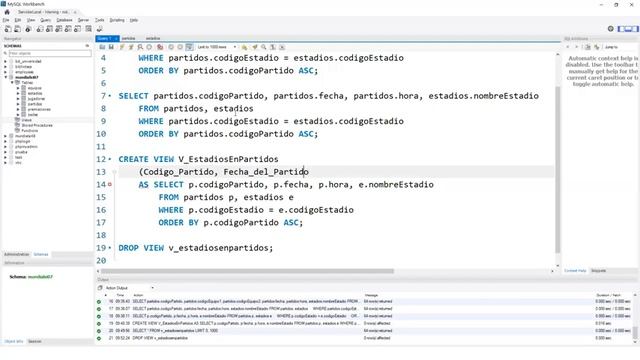The height and width of the screenshot is (360, 640).
Task: Open the Context Help tab
Action: click(575, 271)
